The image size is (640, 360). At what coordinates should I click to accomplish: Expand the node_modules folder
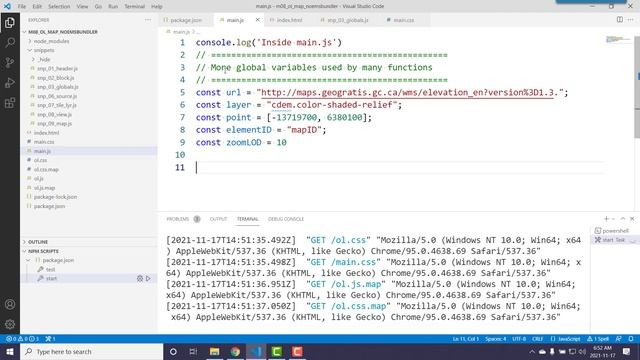29,41
